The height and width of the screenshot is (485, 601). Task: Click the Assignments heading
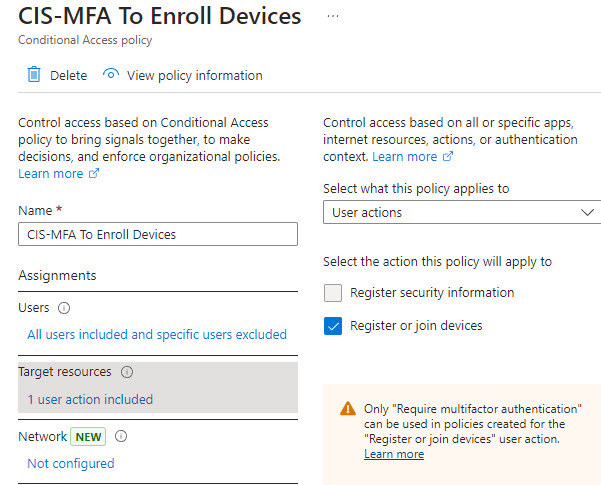pos(57,275)
